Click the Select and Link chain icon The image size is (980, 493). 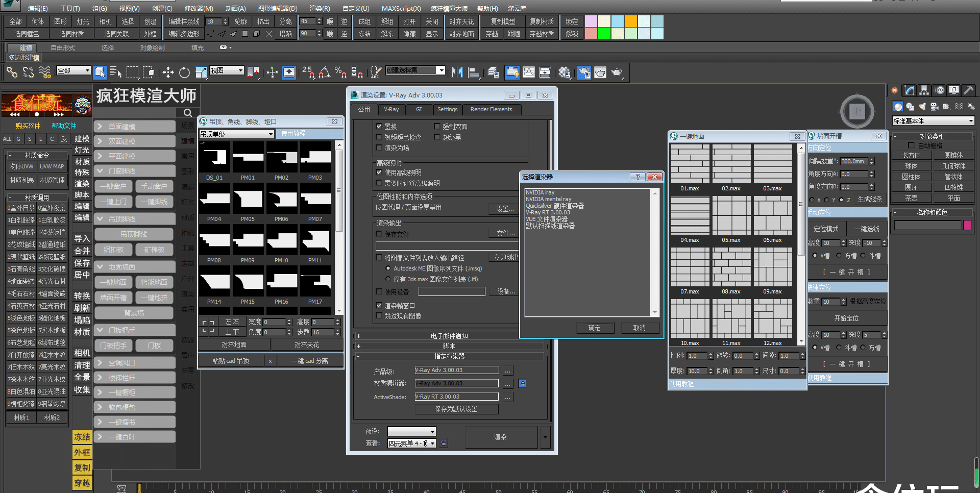(12, 72)
